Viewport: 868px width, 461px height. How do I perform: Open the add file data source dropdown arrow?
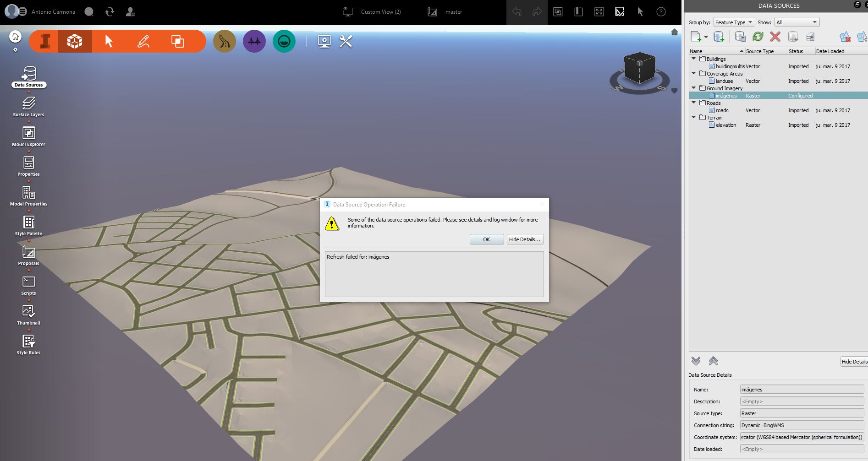(706, 37)
